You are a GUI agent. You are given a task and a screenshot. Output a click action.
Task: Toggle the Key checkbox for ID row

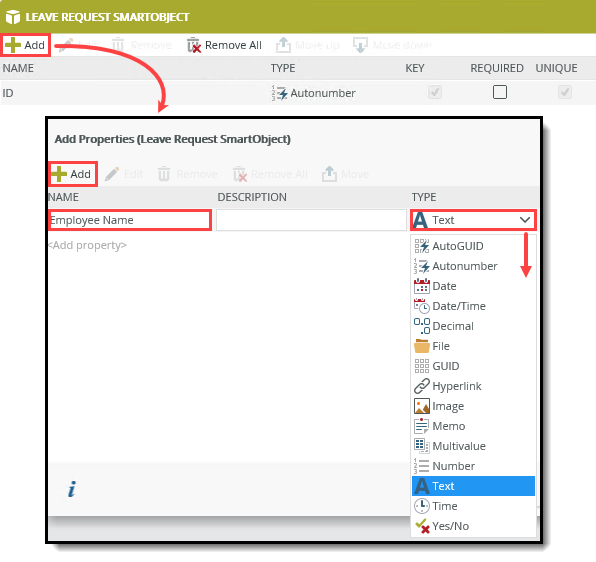pyautogui.click(x=434, y=92)
